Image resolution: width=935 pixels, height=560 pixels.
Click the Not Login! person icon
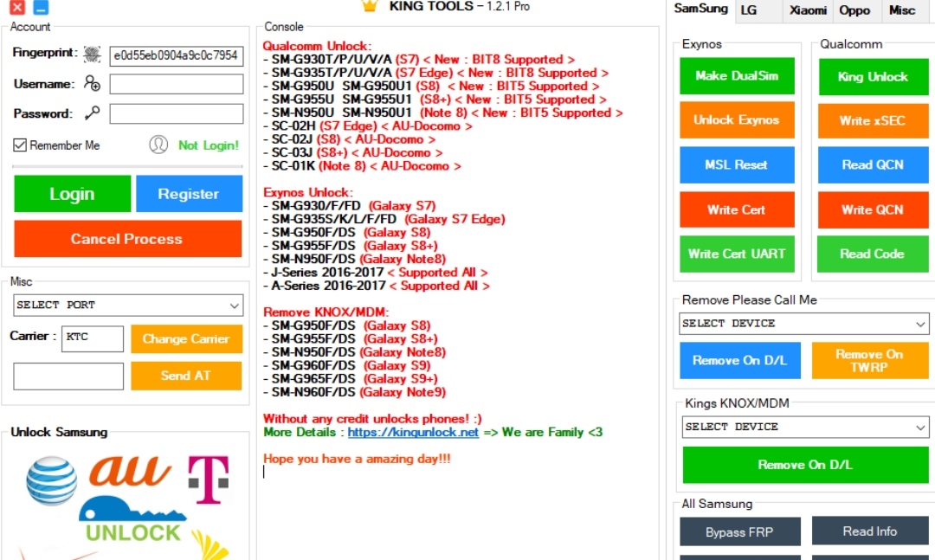point(159,145)
